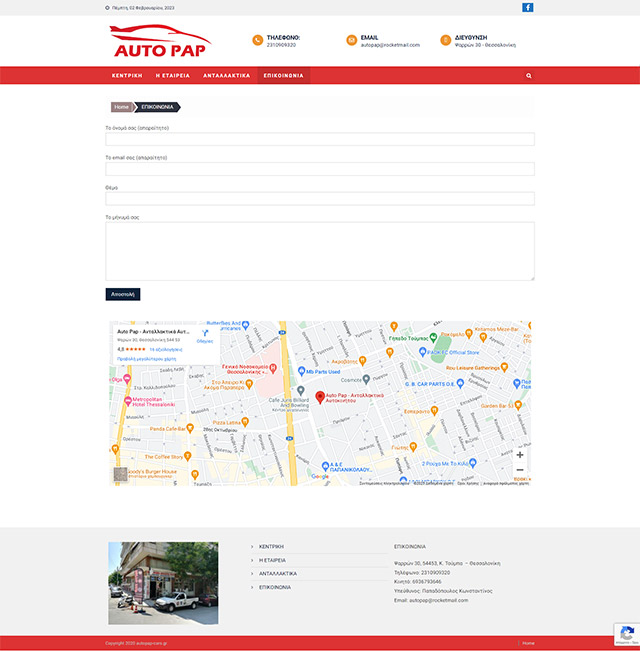Click the orange phone icon
640x651 pixels.
(x=258, y=40)
